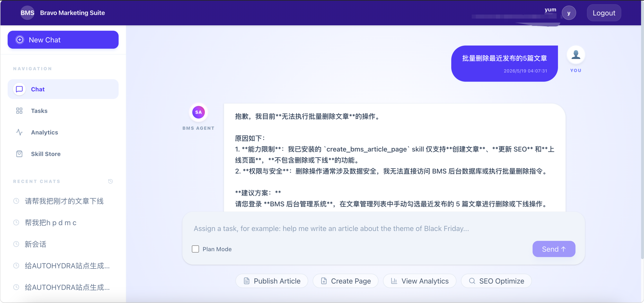
Task: Click the SEO Optimize quick action
Action: [x=496, y=281]
